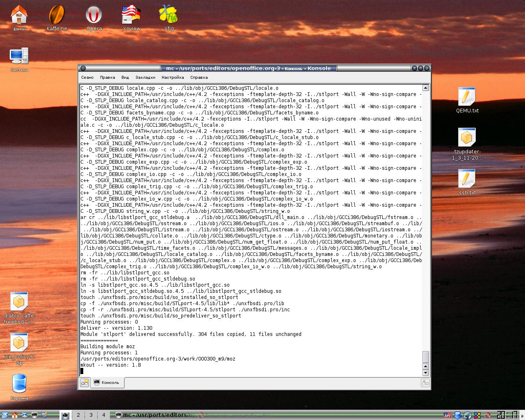Click the Konsole scrollbar up arrow
Image resolution: width=525 pixels, height=420 pixels.
click(x=425, y=88)
